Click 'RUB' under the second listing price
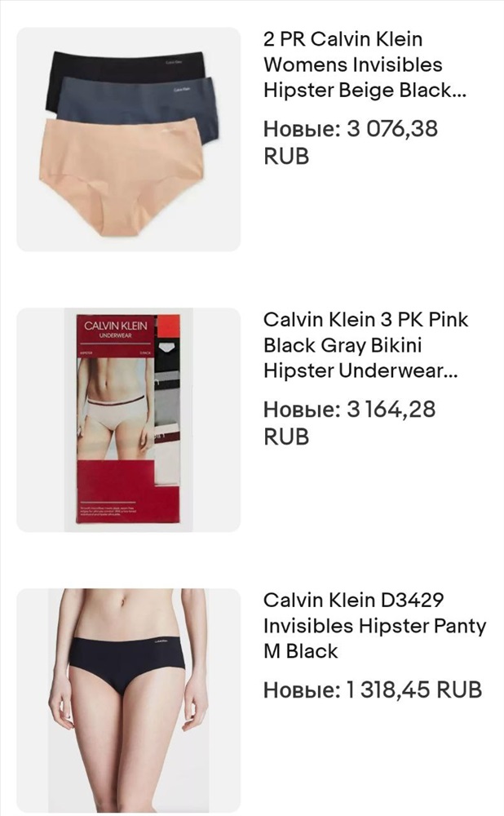The height and width of the screenshot is (816, 504). 286,437
